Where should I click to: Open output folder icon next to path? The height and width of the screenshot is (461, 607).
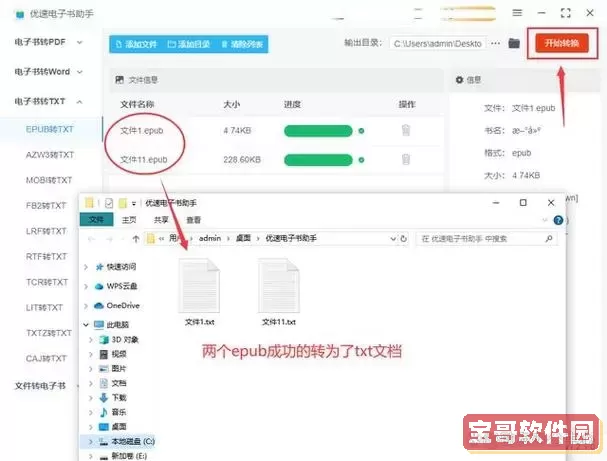(514, 43)
